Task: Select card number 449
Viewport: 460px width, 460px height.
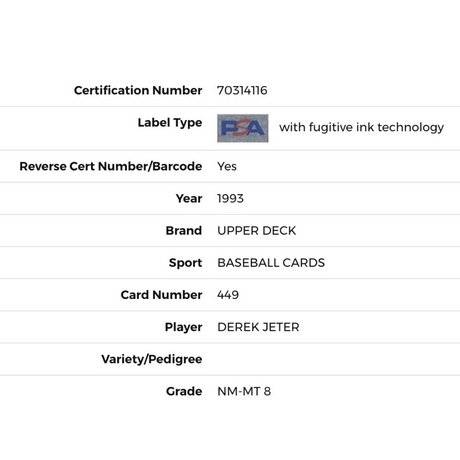Action: click(228, 295)
